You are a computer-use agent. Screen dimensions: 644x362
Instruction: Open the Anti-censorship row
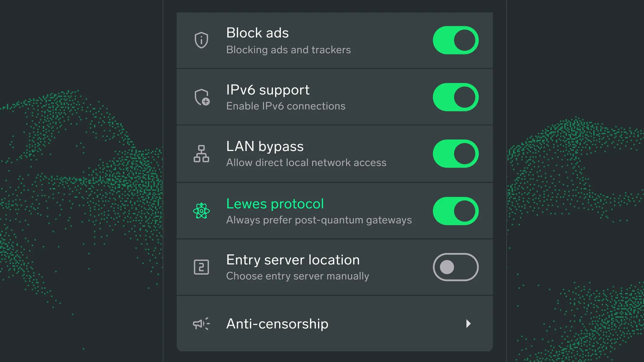point(277,324)
